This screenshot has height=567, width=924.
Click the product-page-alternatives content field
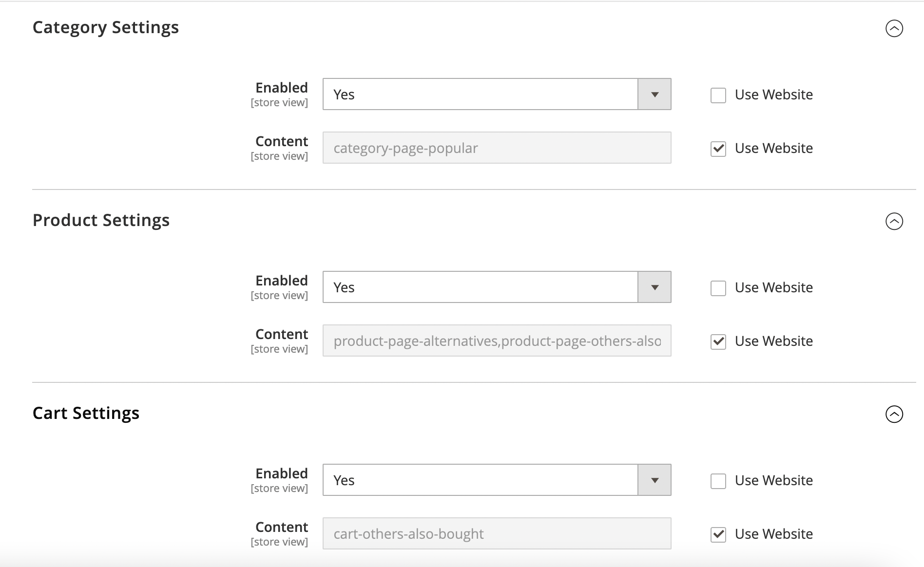click(x=497, y=340)
